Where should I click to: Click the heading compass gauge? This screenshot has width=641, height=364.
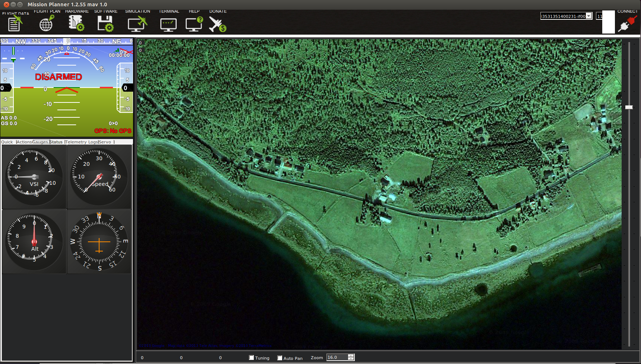tap(99, 241)
